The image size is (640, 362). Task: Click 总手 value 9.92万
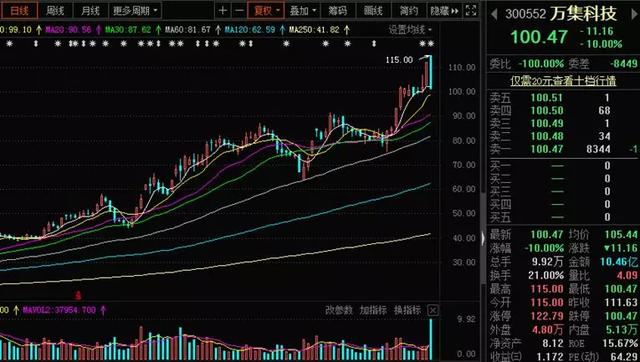pyautogui.click(x=548, y=262)
